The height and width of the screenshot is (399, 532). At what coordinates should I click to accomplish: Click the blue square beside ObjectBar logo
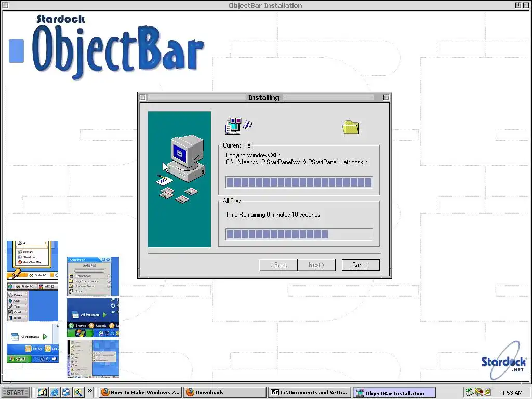(16, 51)
